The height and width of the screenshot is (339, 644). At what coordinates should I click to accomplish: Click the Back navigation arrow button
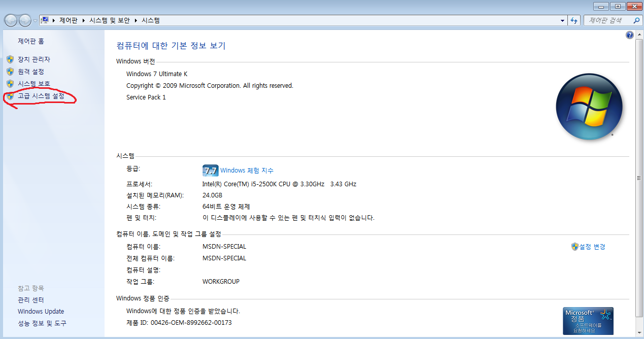pyautogui.click(x=11, y=20)
